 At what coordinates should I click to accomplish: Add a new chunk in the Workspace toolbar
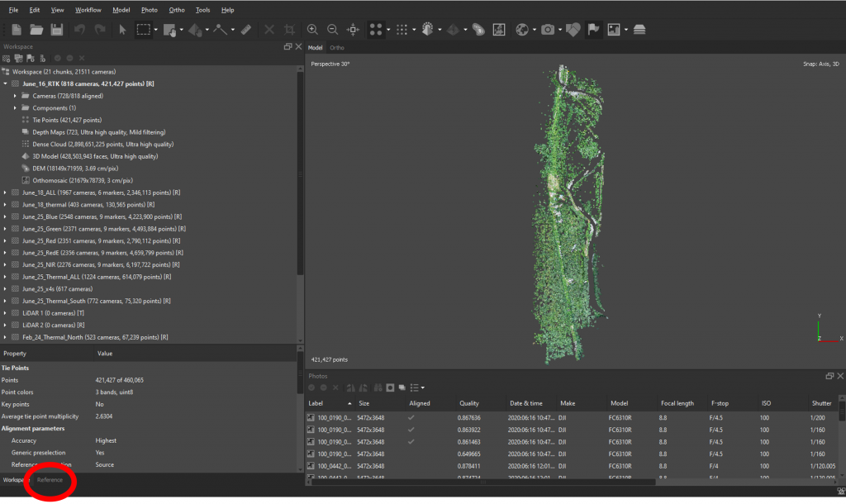7,58
